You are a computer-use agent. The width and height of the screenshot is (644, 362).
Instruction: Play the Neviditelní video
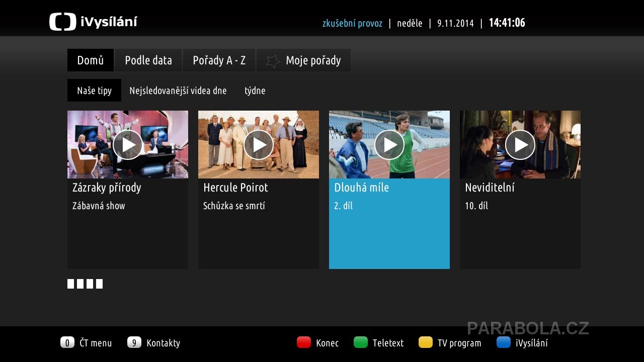pos(520,145)
